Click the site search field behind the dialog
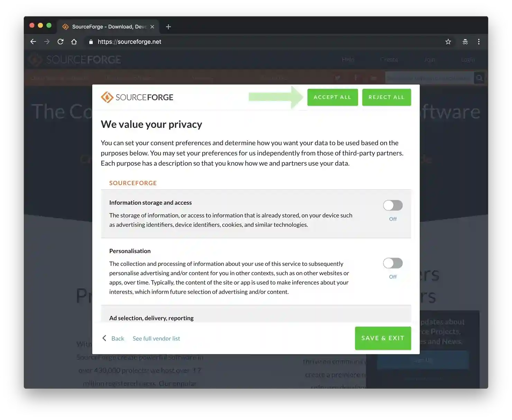The image size is (512, 420). 429,78
